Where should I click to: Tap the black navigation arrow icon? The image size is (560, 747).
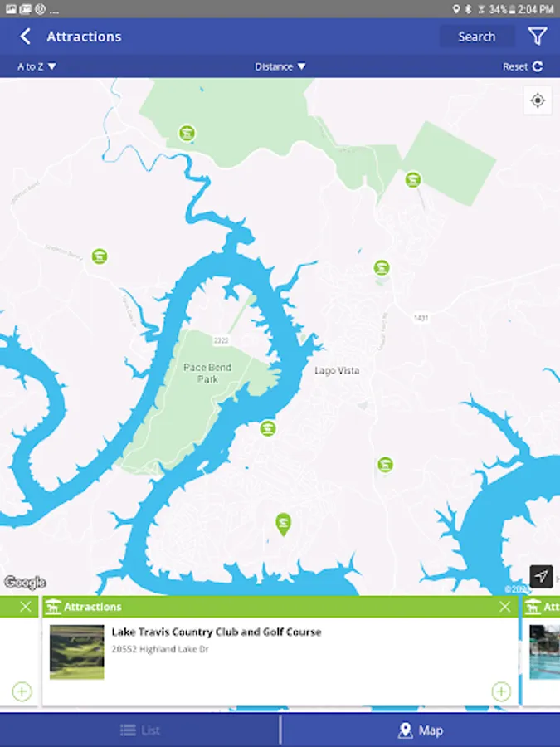tap(541, 577)
